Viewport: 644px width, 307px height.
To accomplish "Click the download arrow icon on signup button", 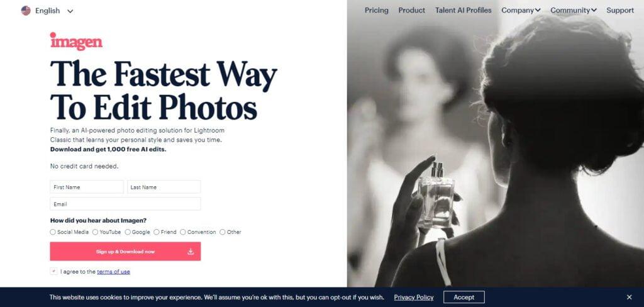I will [x=191, y=252].
